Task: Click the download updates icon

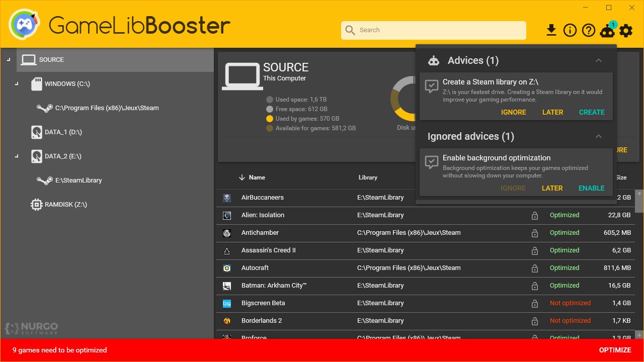Action: coord(551,30)
